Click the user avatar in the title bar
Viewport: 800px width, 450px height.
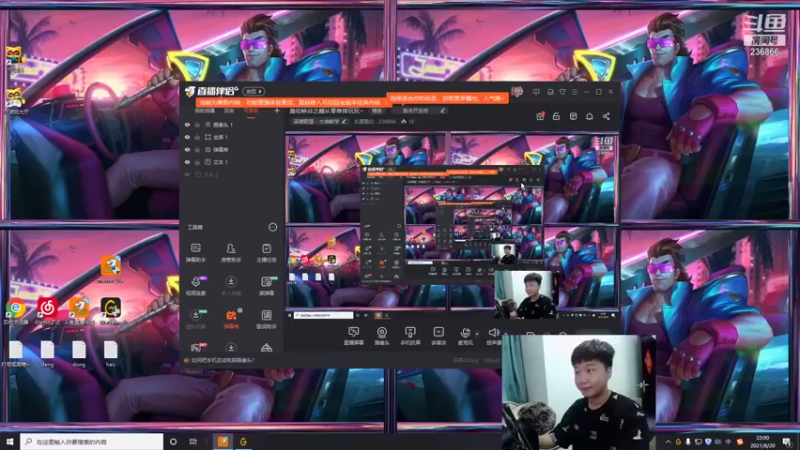coord(517,92)
